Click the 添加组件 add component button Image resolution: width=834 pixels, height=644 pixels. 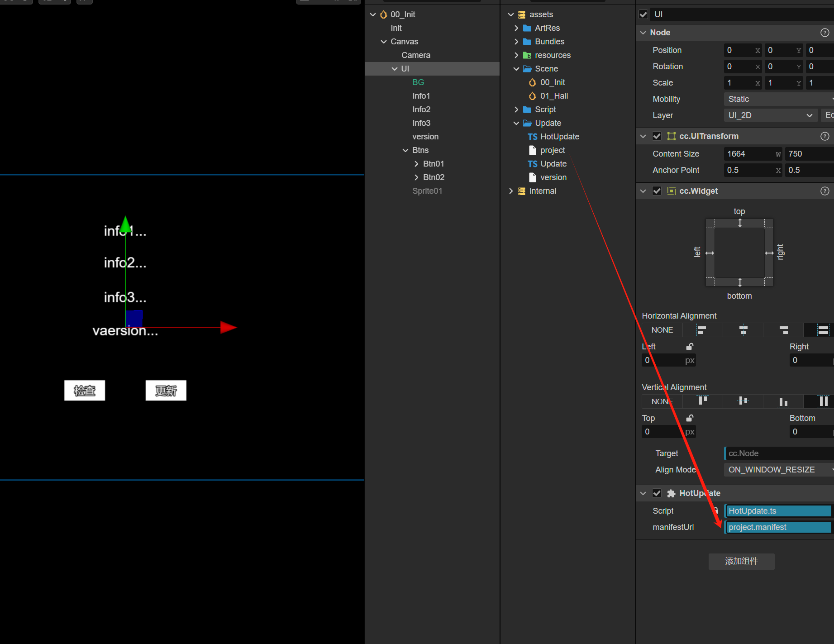point(741,561)
